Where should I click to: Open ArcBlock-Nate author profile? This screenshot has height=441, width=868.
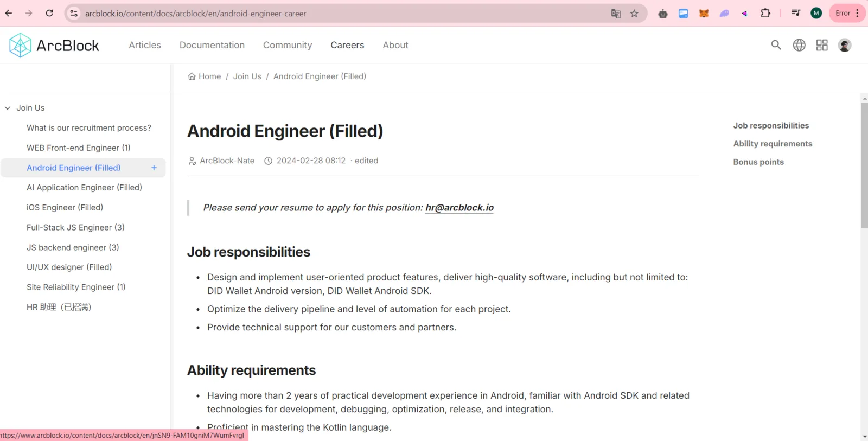(227, 161)
